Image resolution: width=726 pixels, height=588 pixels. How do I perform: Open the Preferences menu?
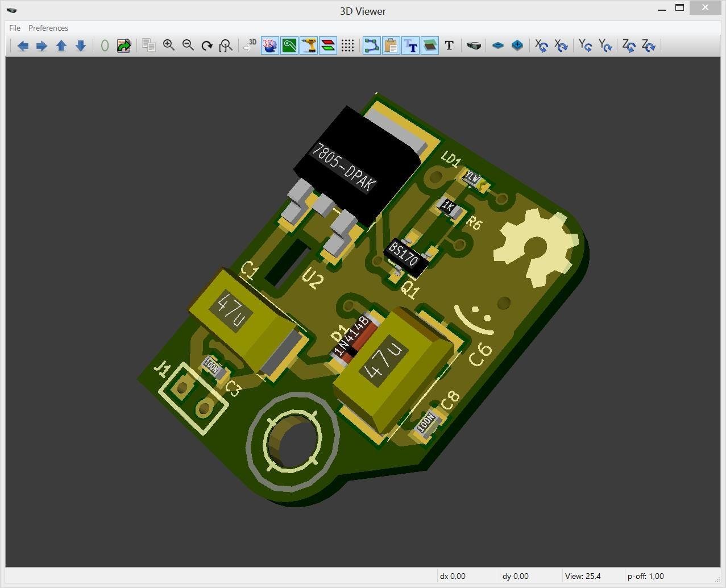tap(48, 28)
